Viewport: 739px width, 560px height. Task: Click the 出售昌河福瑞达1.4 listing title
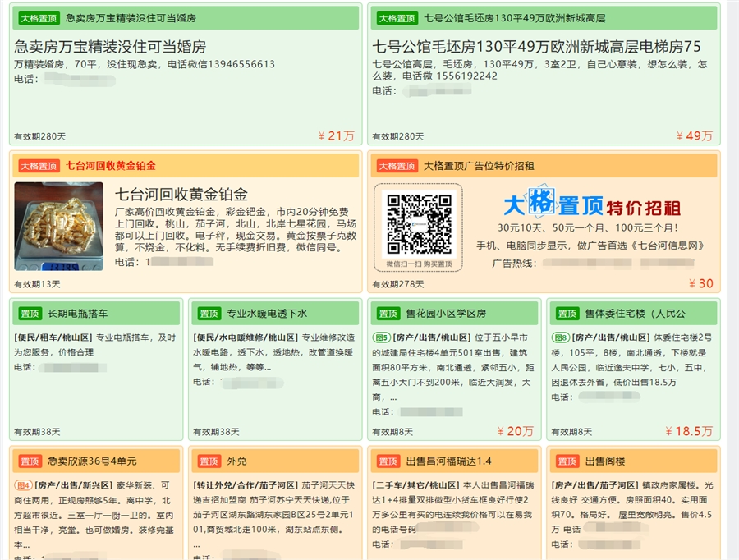pos(448,461)
